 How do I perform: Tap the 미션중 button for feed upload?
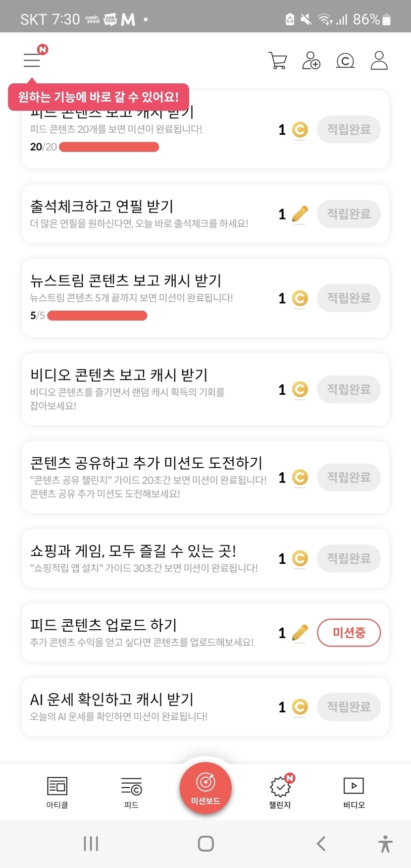(349, 633)
